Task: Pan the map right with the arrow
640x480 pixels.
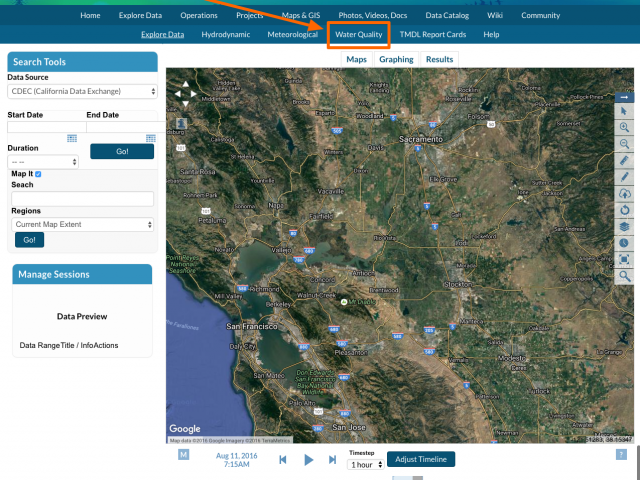Action: (193, 94)
